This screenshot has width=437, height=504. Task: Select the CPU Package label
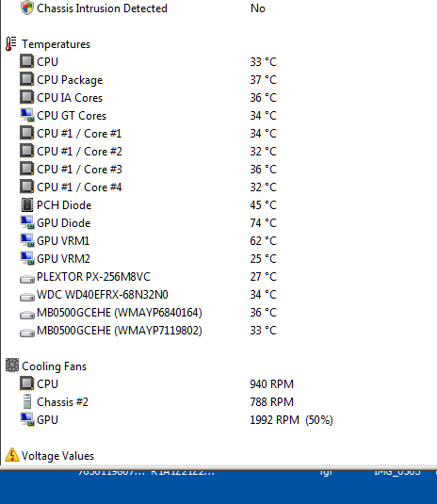coord(70,80)
